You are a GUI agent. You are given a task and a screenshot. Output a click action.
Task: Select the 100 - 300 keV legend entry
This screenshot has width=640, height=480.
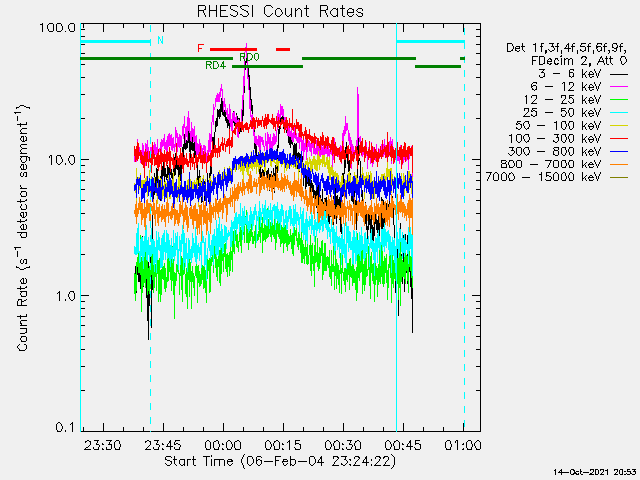coord(568,138)
